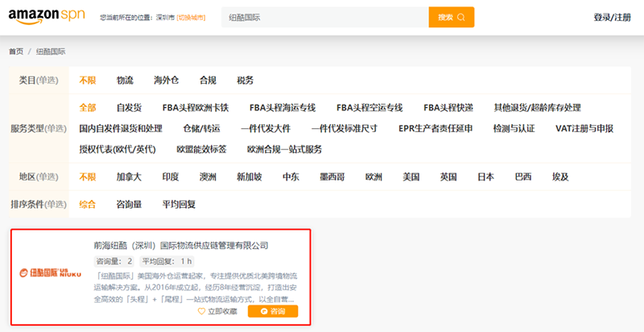
Task: Filter by 日本 region
Action: (485, 176)
